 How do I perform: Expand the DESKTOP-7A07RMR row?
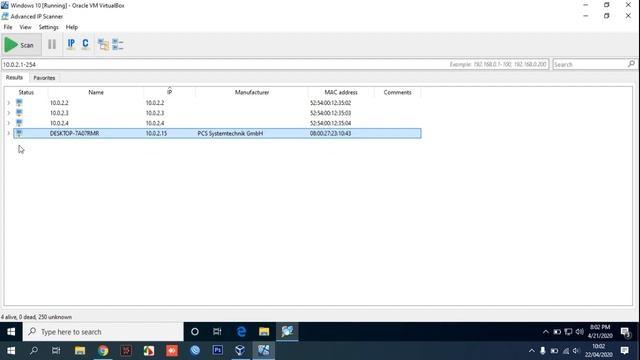coord(9,133)
